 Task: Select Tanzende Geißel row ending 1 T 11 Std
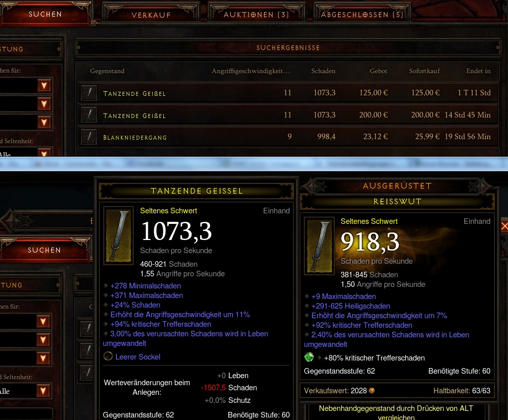pyautogui.click(x=288, y=93)
